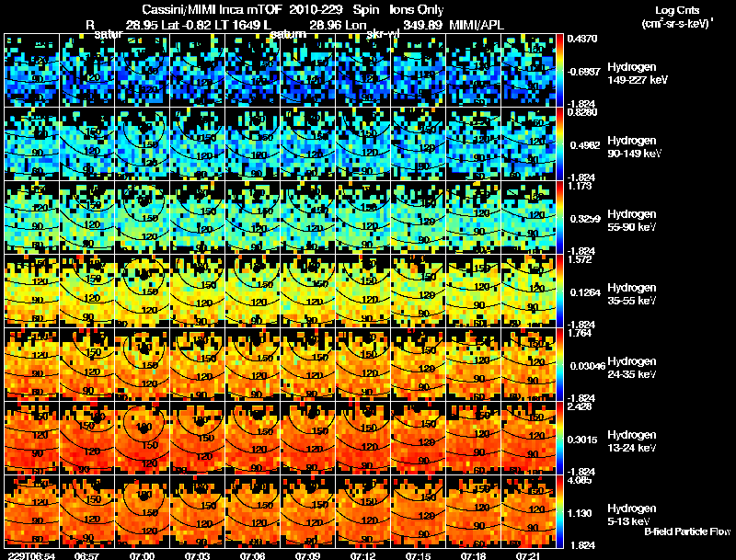Select the colorbar value '0.8280'
Image resolution: width=736 pixels, height=560 pixels.
(582, 112)
